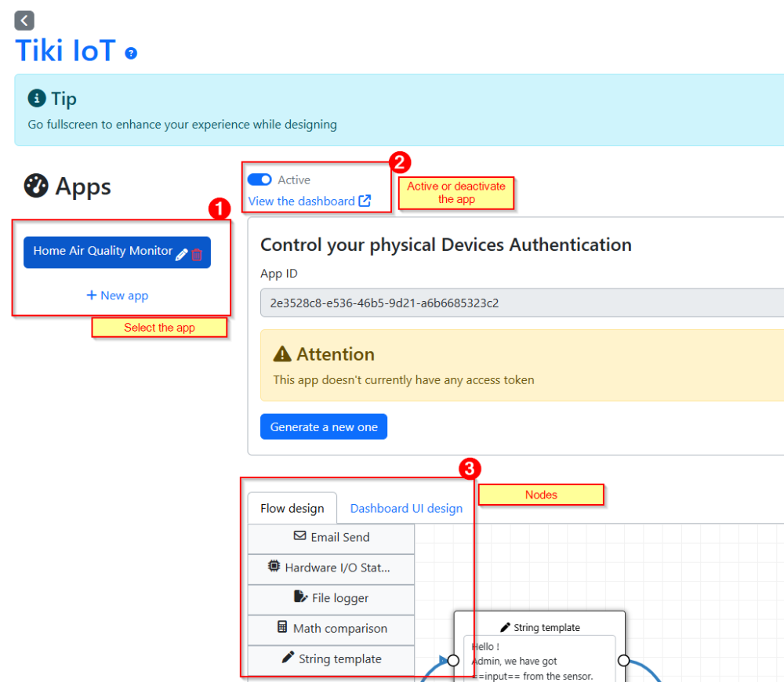This screenshot has width=784, height=682.
Task: Switch to the Flow design tab
Action: click(292, 508)
